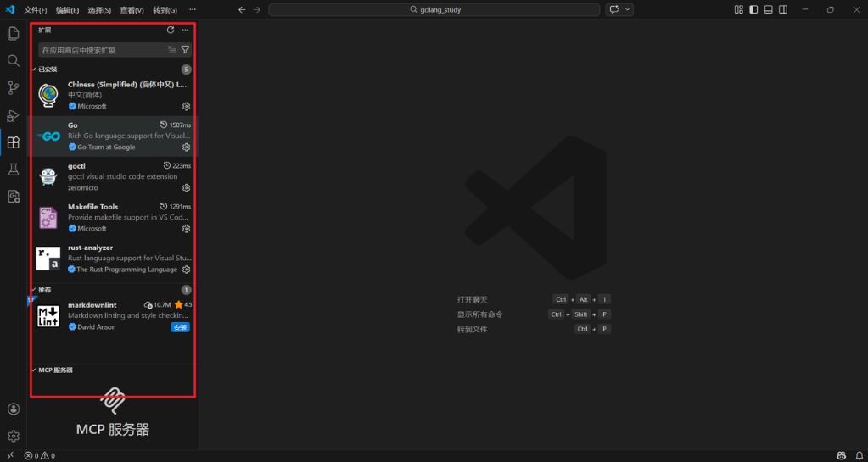Open extensions panel more actions menu
Screen dimensions: 868x462
[x=185, y=30]
